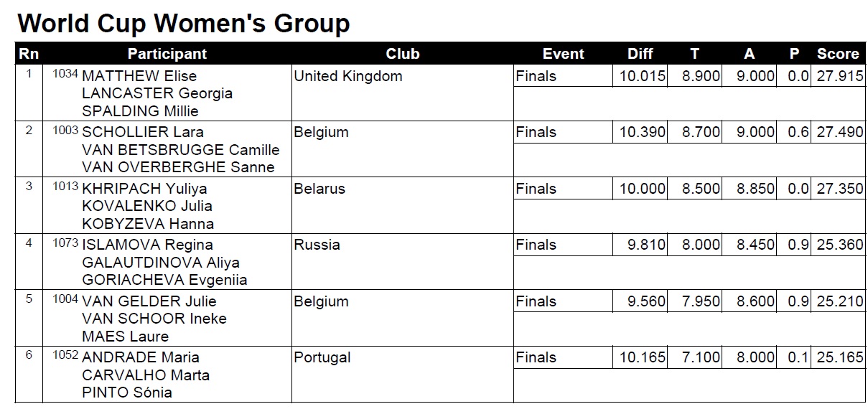Select the Russia club cell

317,245
